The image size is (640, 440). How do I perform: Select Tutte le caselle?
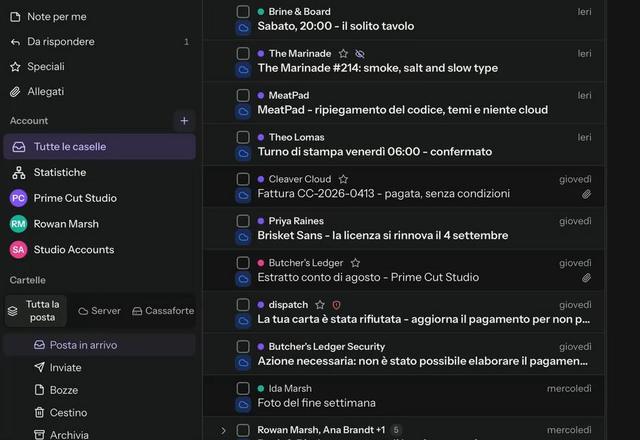click(99, 147)
